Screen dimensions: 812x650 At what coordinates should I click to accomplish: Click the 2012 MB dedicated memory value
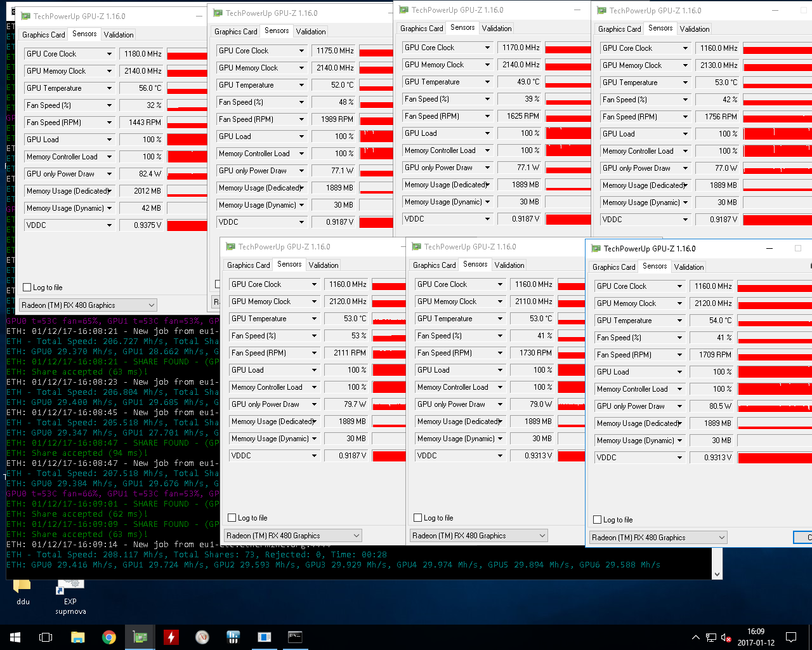click(141, 191)
